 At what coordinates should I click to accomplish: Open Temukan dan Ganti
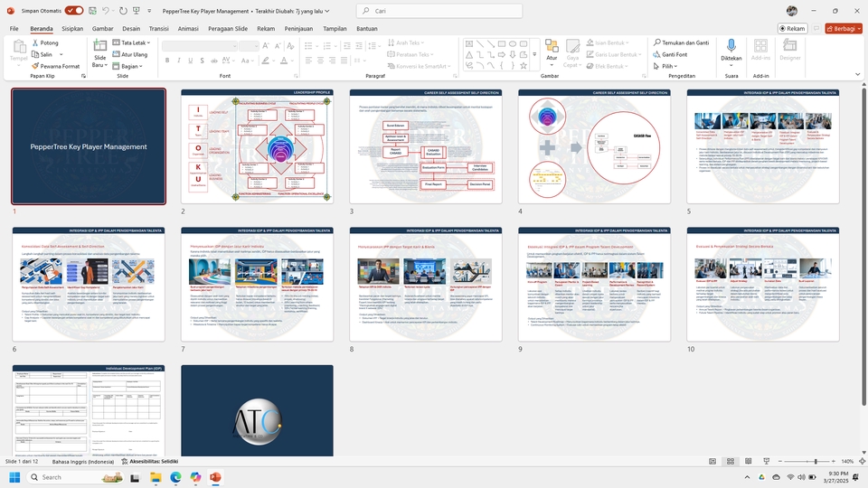(x=681, y=42)
